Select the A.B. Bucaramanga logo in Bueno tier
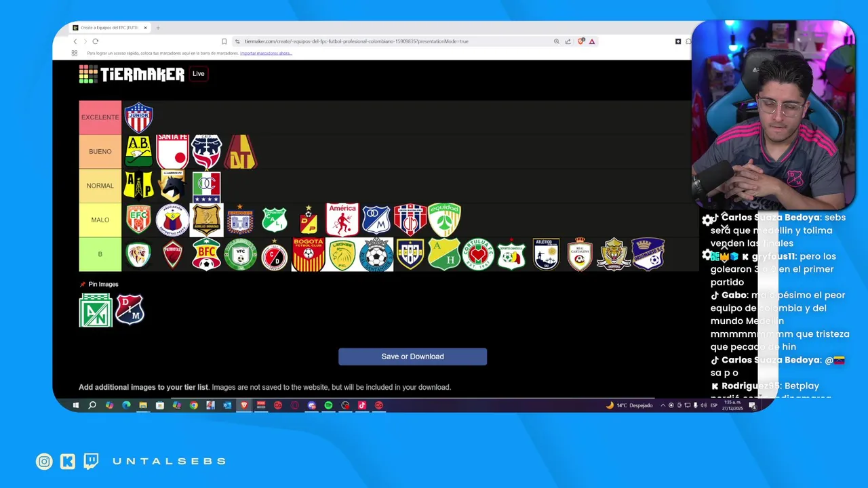 pos(138,151)
